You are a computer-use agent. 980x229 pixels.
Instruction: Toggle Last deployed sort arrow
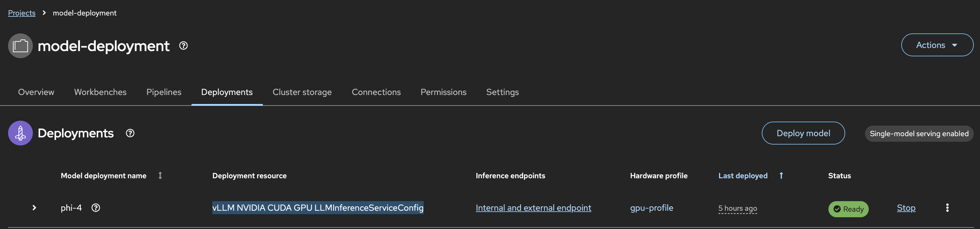click(x=781, y=175)
